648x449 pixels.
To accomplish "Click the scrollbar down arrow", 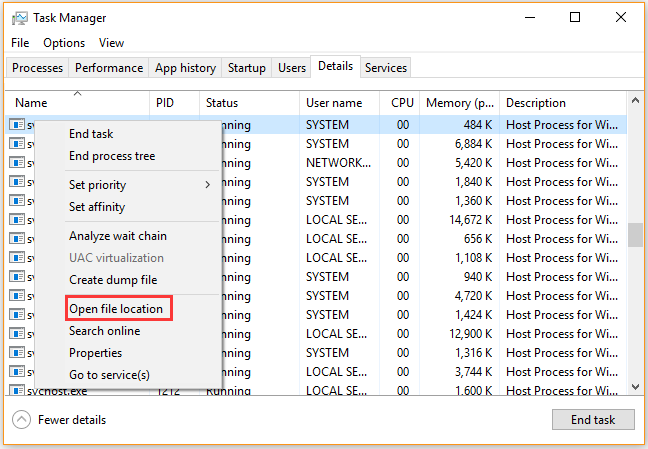I will (x=635, y=387).
